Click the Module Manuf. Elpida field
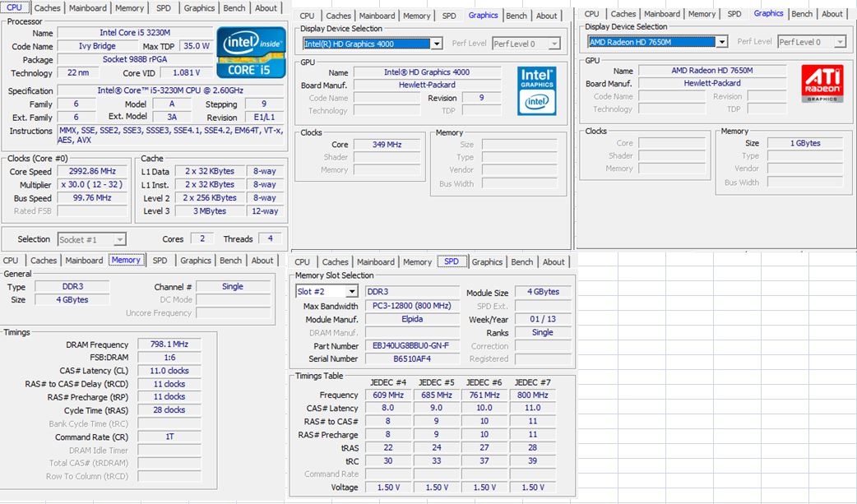 [x=411, y=319]
